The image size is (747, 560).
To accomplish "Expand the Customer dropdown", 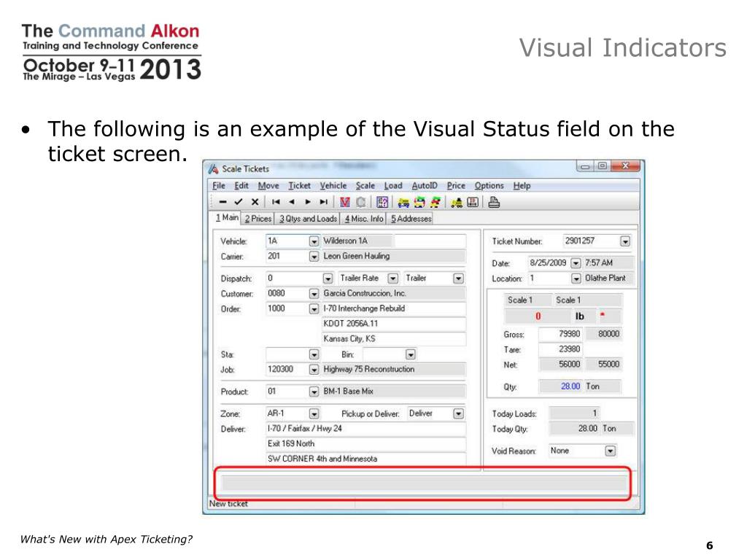I will (x=314, y=294).
